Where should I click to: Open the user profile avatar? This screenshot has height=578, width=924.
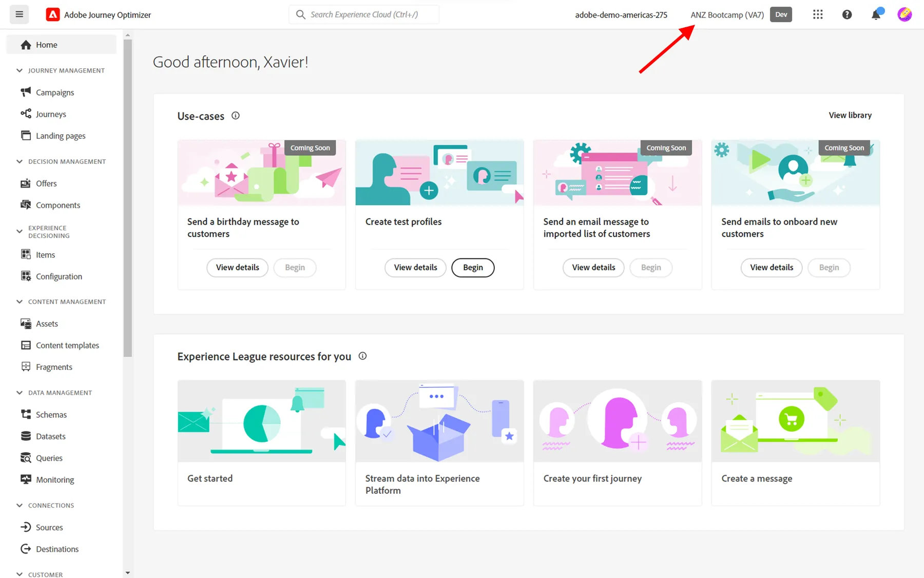point(904,14)
